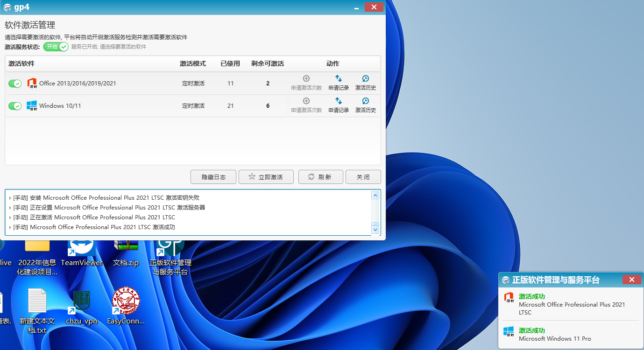Image resolution: width=644 pixels, height=350 pixels.
Task: Disable the Windows 10/11 activation toggle
Action: coord(14,105)
